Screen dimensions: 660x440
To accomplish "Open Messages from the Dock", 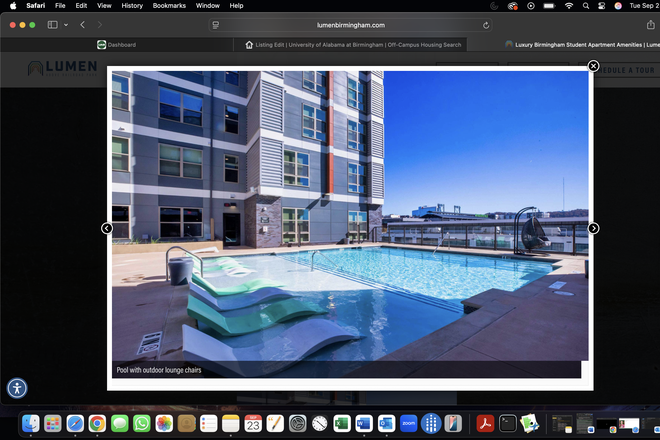I will coord(120,424).
